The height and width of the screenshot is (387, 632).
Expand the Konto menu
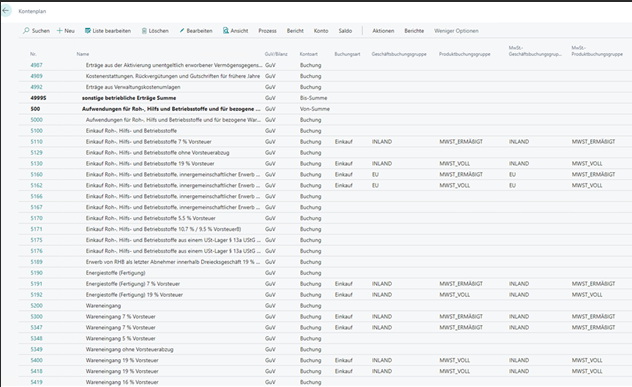coord(321,31)
